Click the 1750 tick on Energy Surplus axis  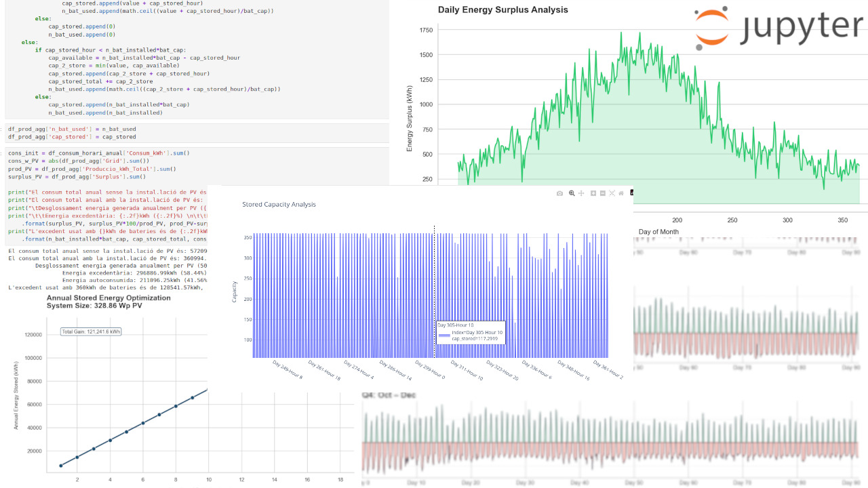426,30
